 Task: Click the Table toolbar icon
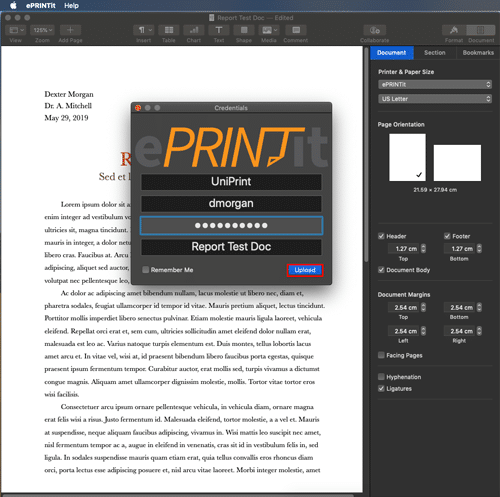coord(169,30)
